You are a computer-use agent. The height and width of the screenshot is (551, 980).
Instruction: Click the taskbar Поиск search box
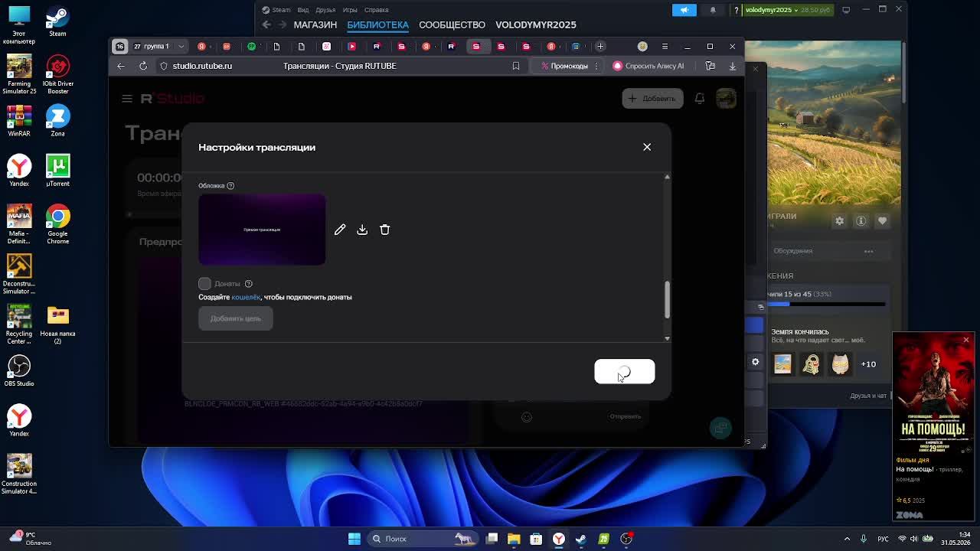424,539
